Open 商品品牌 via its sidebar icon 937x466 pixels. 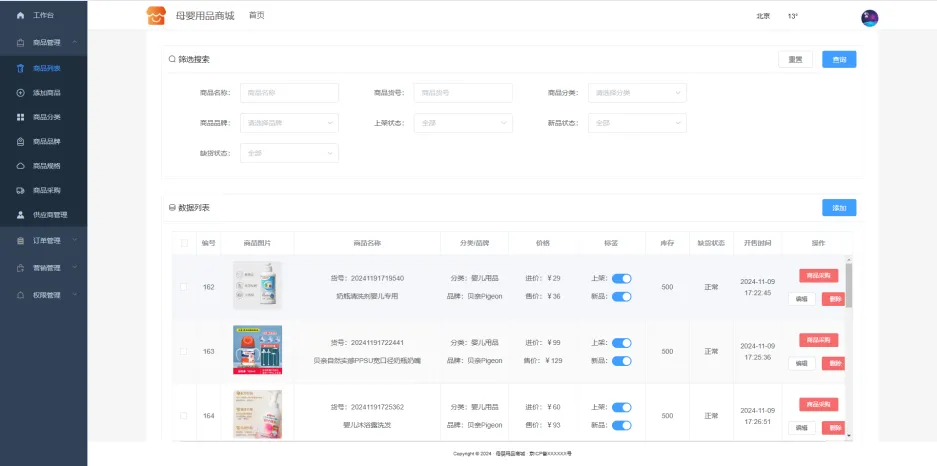coord(20,142)
